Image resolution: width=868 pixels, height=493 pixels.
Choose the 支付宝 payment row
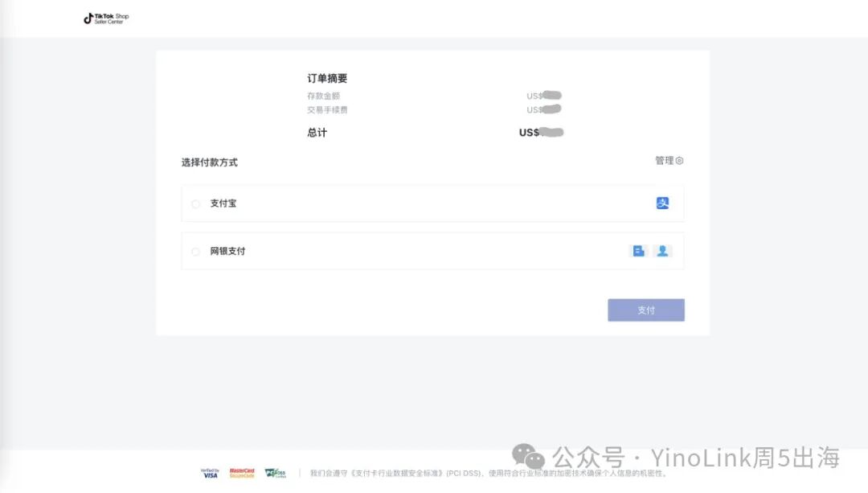(x=432, y=203)
